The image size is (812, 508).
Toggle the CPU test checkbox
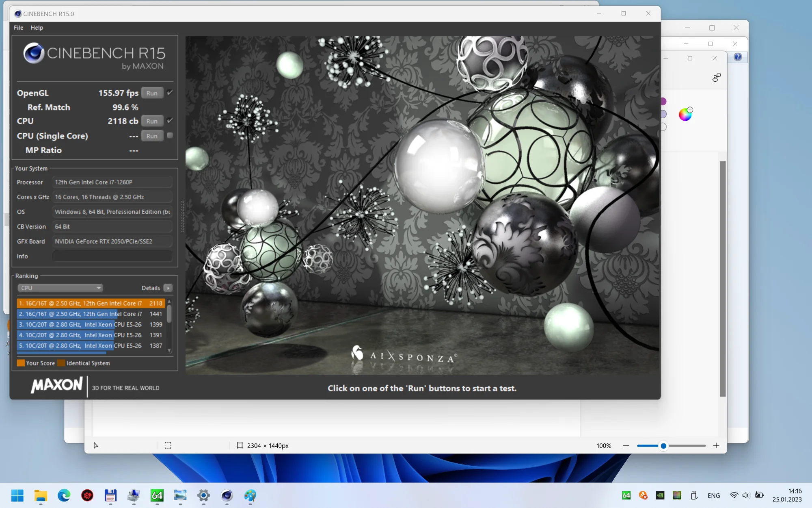[170, 121]
